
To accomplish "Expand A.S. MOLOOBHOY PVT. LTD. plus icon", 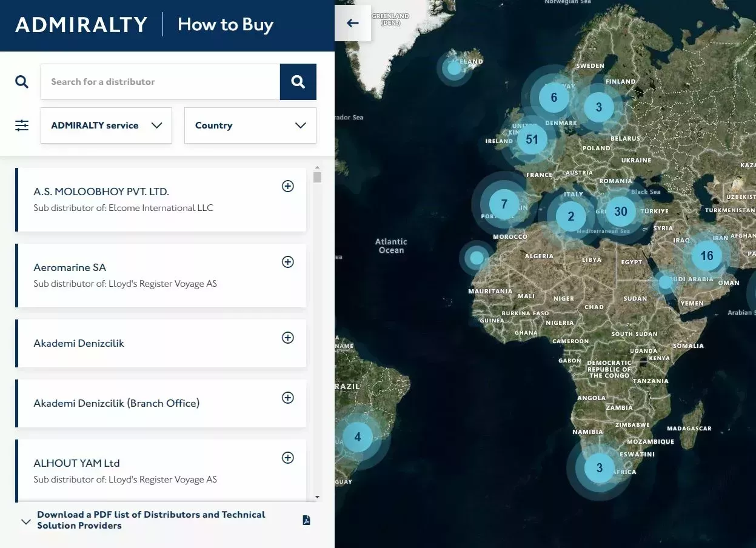I will point(288,186).
